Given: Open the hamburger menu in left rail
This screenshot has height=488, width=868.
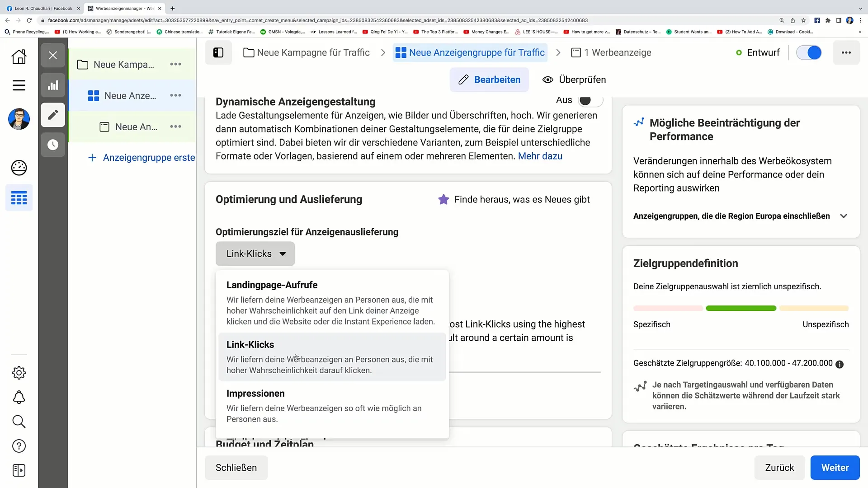Looking at the screenshot, I should pos(19,85).
